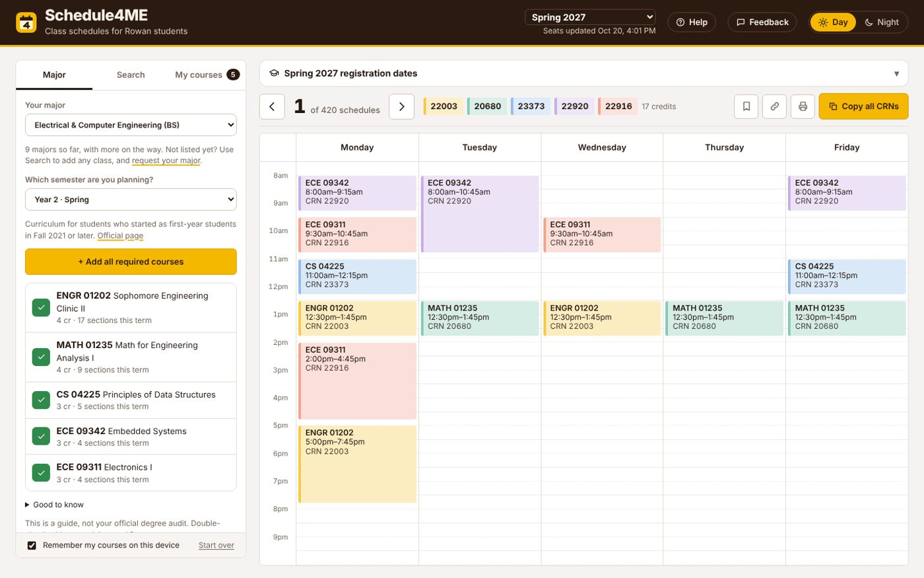Go to the next schedule arrow
The width and height of the screenshot is (924, 578).
coord(401,106)
